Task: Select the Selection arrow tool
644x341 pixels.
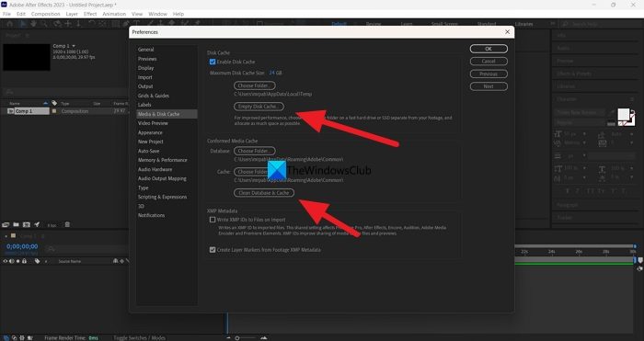Action: click(x=23, y=24)
